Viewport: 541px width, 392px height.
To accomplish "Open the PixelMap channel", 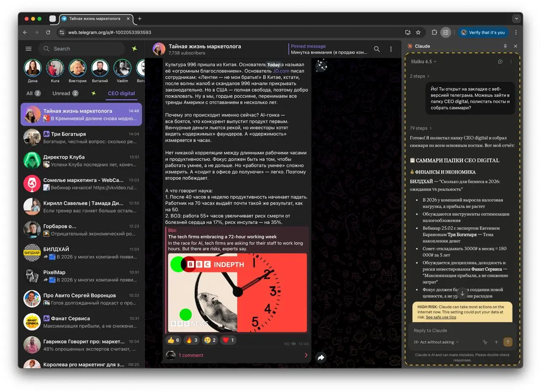I will (x=81, y=276).
